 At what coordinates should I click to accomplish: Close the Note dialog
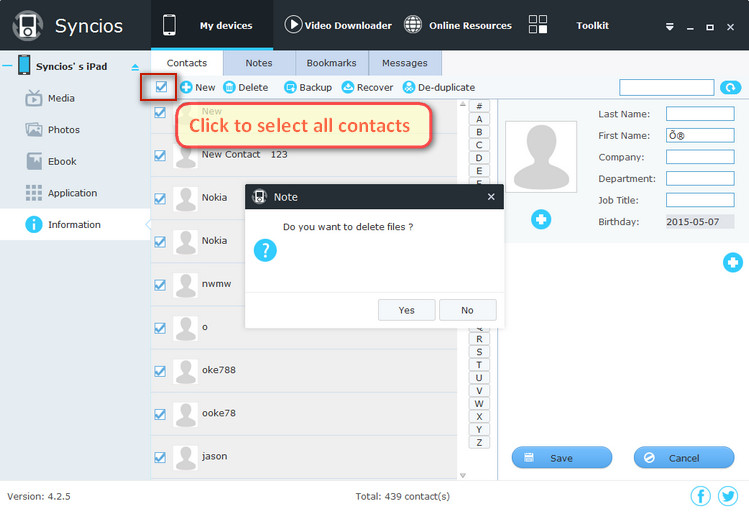point(491,197)
